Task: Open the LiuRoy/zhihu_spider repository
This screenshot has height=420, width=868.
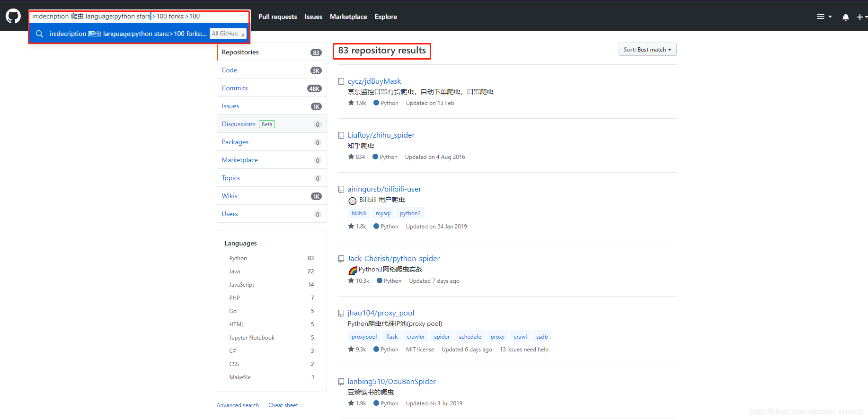Action: pyautogui.click(x=381, y=135)
